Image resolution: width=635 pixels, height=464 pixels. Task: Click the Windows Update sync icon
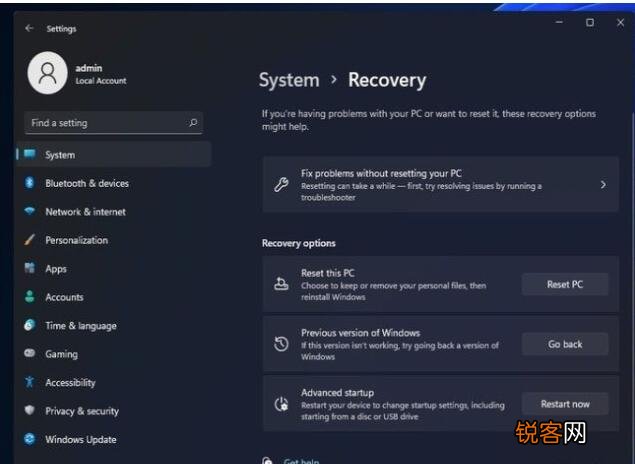30,439
